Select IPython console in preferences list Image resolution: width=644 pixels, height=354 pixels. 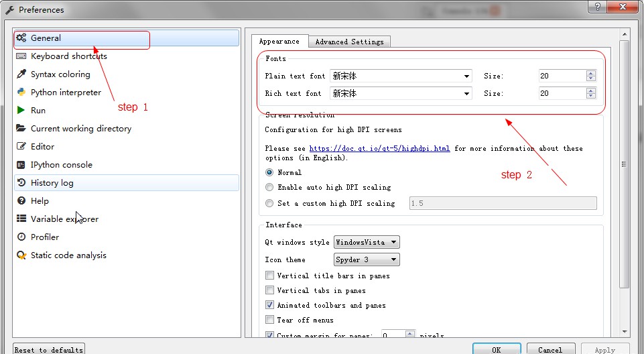[127, 165]
